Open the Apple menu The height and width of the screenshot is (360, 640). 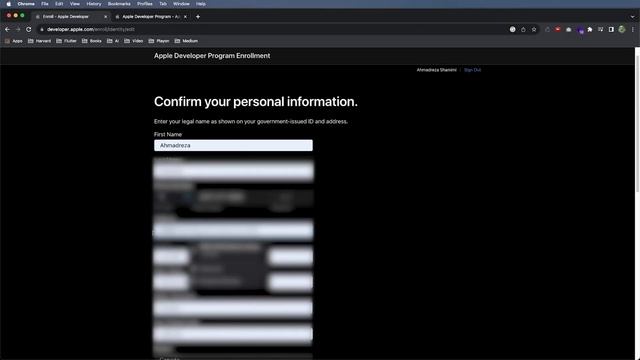(9, 4)
